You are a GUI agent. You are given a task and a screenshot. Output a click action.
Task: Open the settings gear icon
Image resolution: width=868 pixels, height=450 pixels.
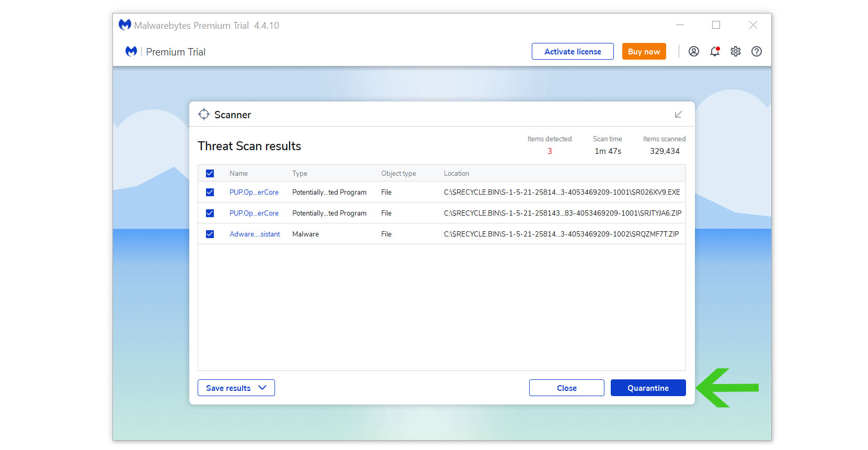click(735, 51)
